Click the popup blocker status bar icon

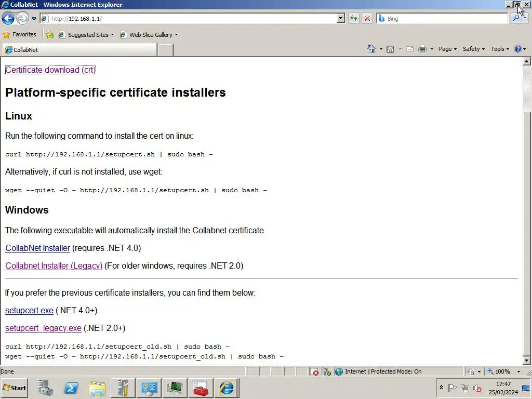click(314, 372)
